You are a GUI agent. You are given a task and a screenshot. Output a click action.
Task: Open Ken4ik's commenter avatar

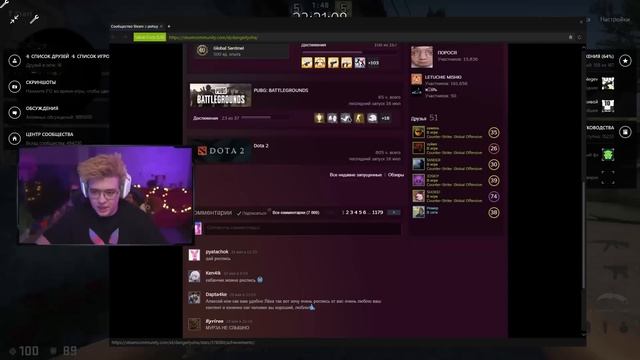[194, 276]
